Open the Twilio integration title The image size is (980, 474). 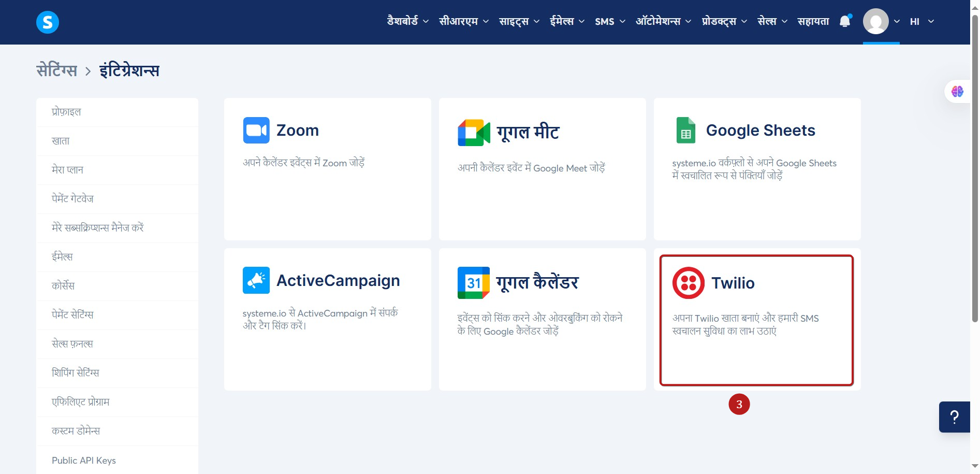733,283
